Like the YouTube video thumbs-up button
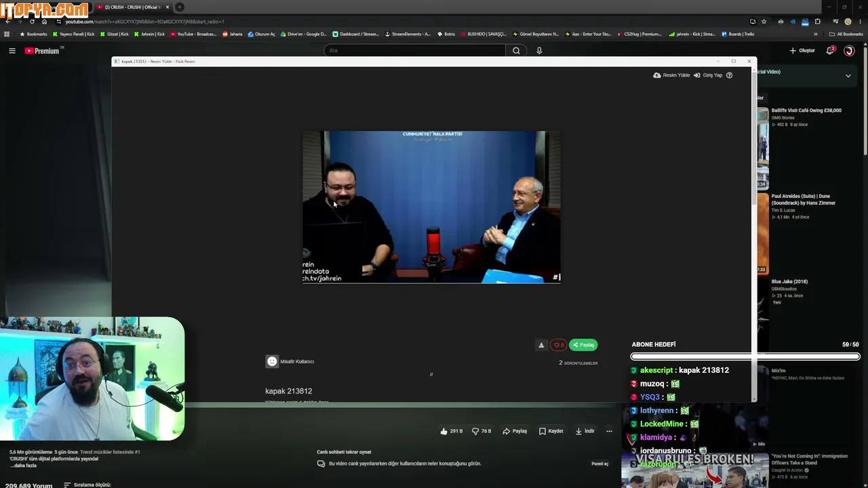Screen dimensions: 868x488 click(451, 431)
